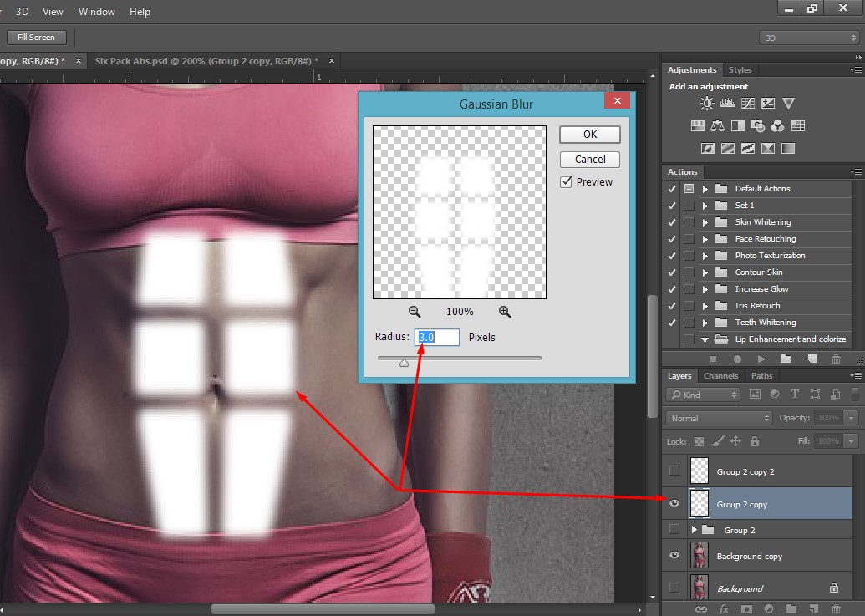
Task: Click the Radius slider handle
Action: pos(404,363)
